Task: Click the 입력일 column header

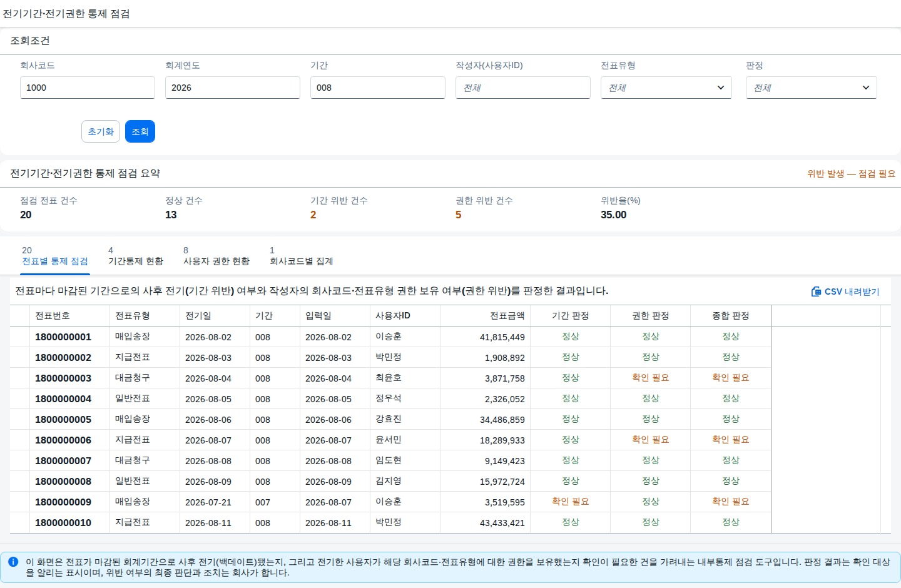Action: coord(335,316)
